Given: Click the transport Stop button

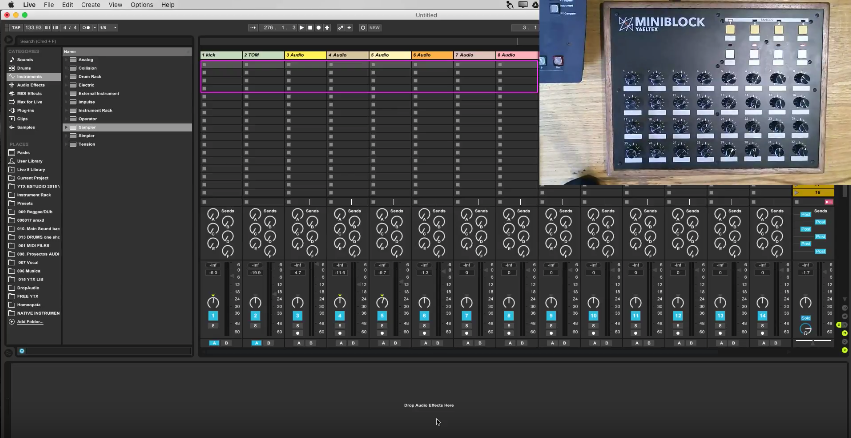Looking at the screenshot, I should (310, 27).
